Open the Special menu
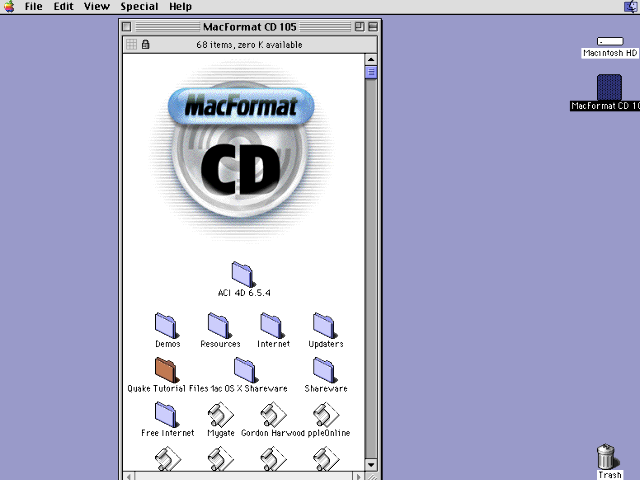 click(x=139, y=7)
